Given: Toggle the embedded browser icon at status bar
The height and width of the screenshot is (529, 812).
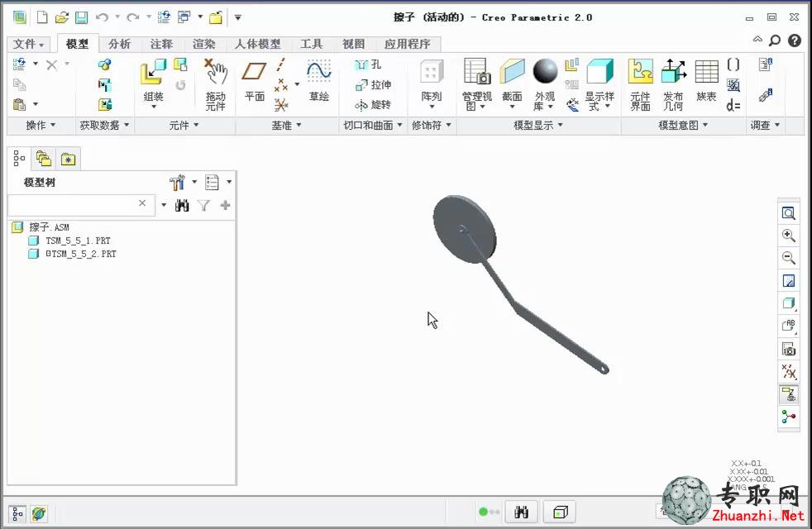Looking at the screenshot, I should coord(39,513).
